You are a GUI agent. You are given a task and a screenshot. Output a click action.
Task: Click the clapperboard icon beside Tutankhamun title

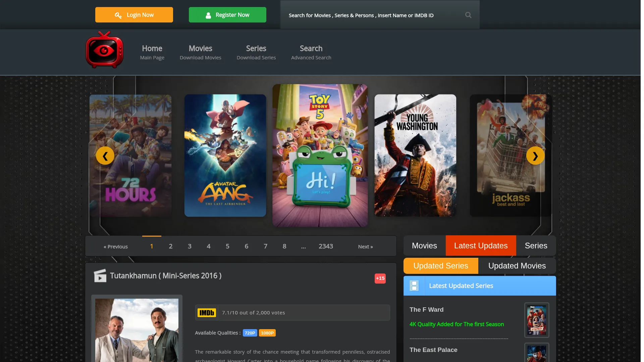[100, 276]
